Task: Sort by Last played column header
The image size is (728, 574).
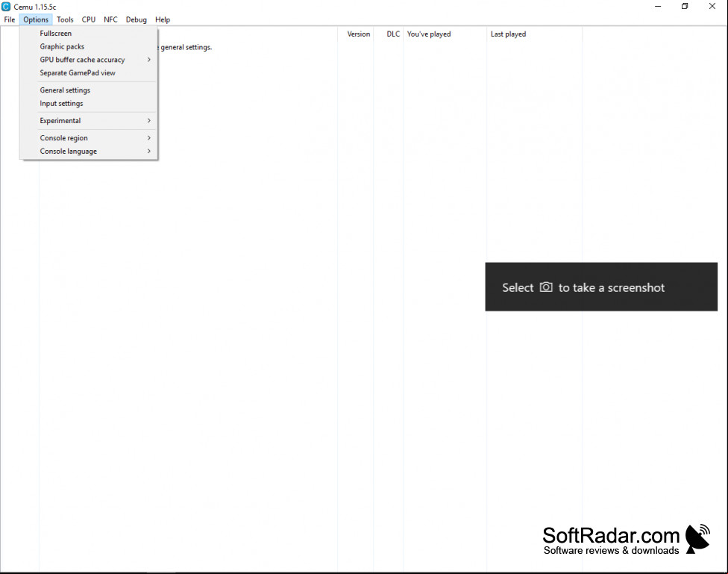Action: point(534,34)
